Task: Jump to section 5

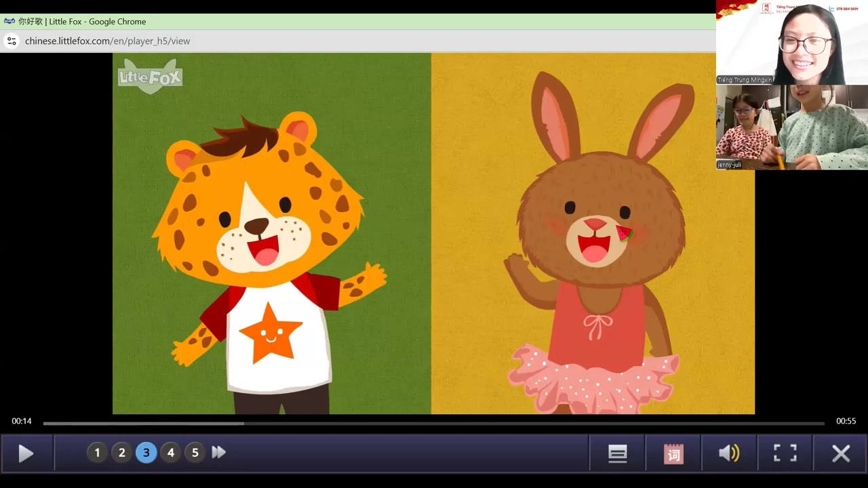Action: (195, 453)
